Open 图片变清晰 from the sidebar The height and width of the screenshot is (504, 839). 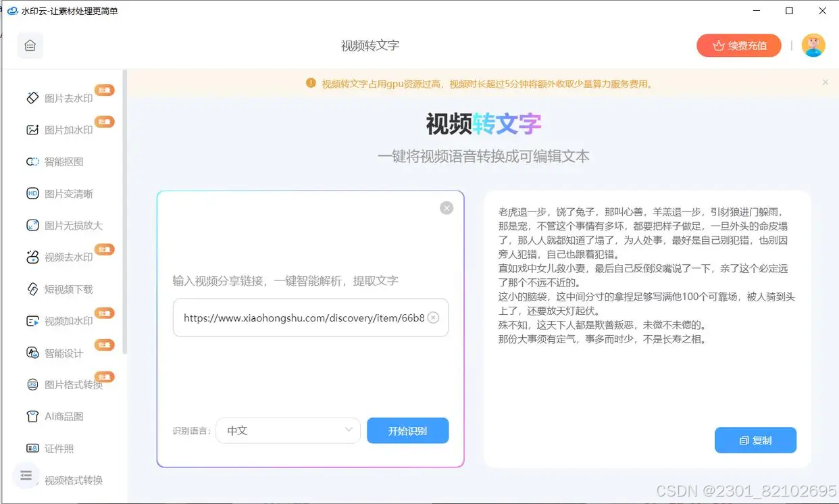click(69, 194)
